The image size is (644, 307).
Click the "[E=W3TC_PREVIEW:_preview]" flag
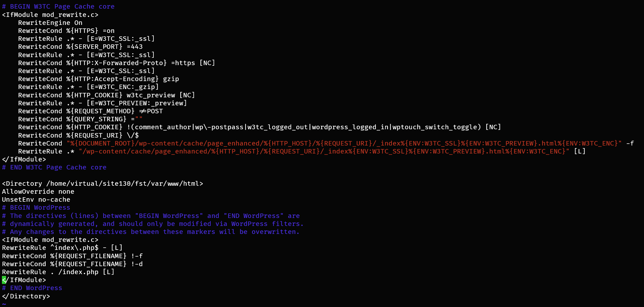tap(136, 103)
